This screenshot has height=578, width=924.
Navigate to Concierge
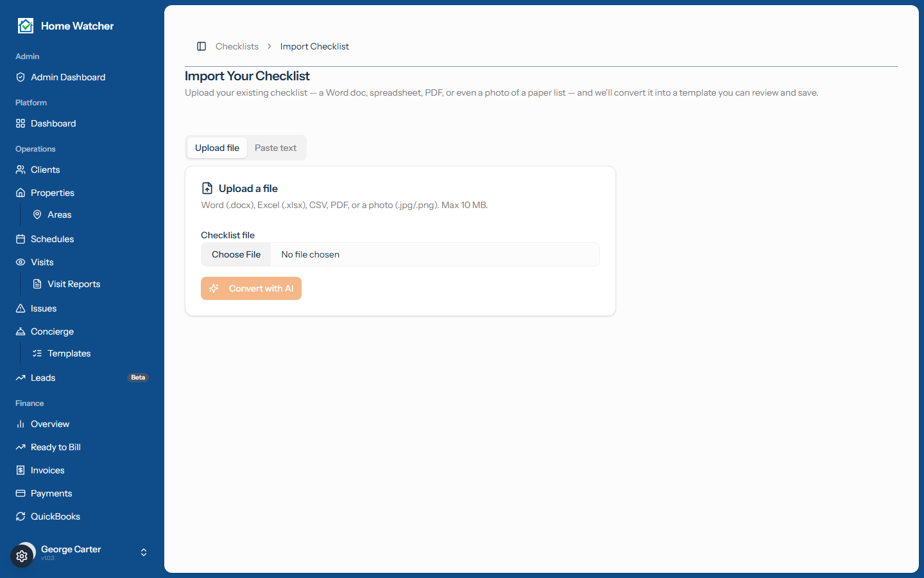click(82, 331)
